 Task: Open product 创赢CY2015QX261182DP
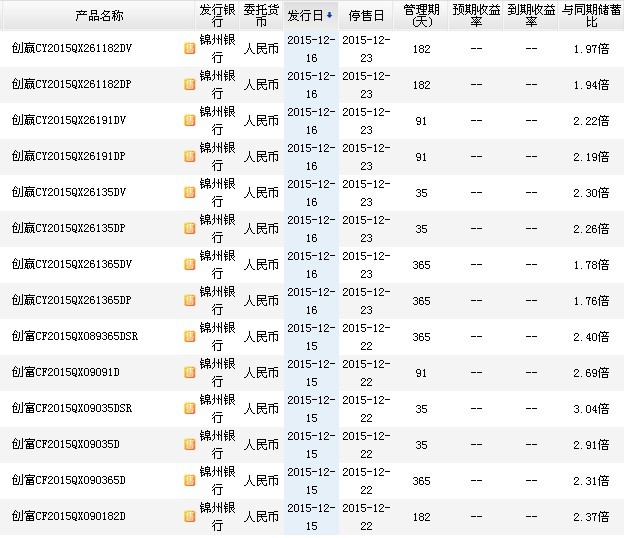pos(72,84)
